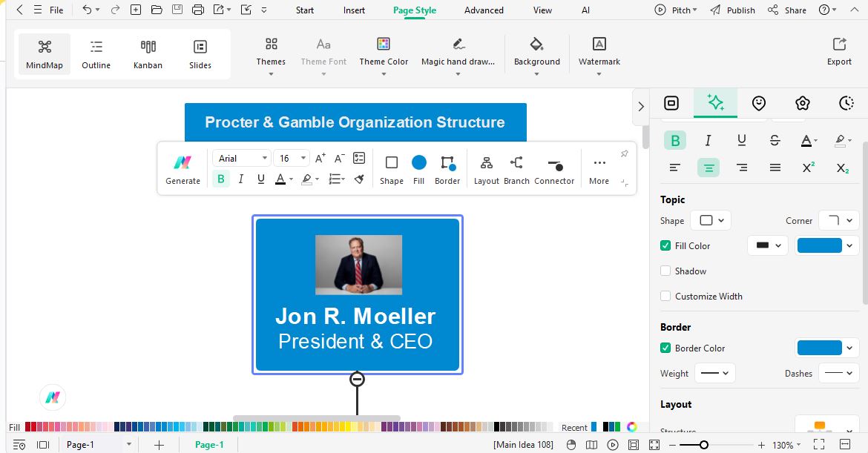Screen dimensions: 868x453
Task: Open Connector tool in floating toolbar
Action: [x=554, y=169]
